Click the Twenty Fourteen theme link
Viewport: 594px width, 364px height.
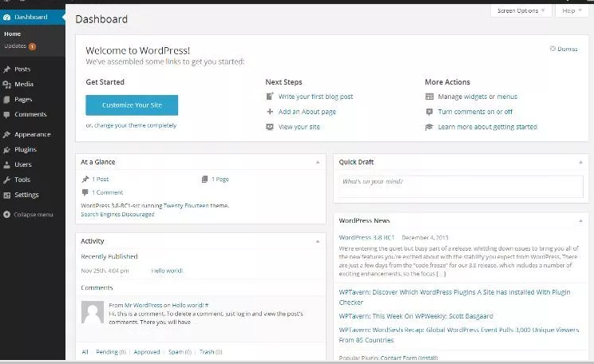click(x=185, y=206)
